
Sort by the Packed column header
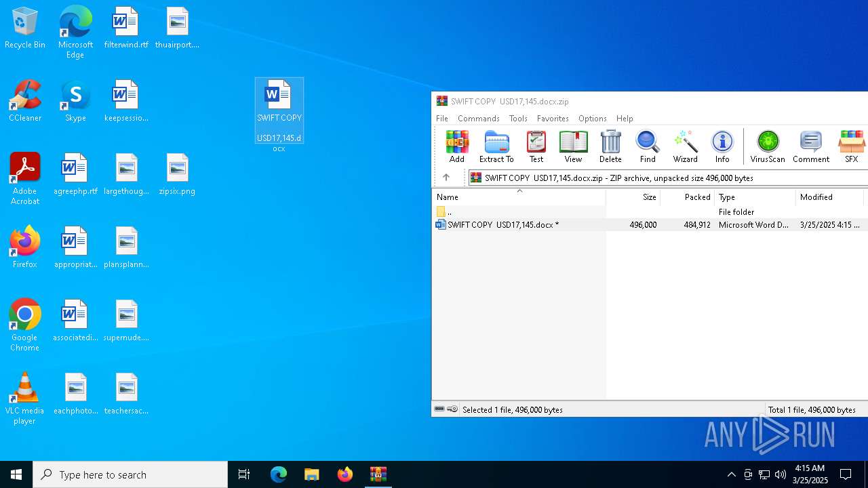pos(688,197)
